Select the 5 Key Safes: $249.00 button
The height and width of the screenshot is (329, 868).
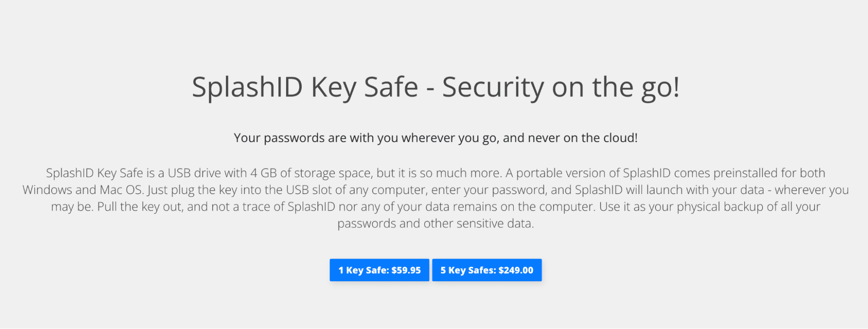point(487,270)
